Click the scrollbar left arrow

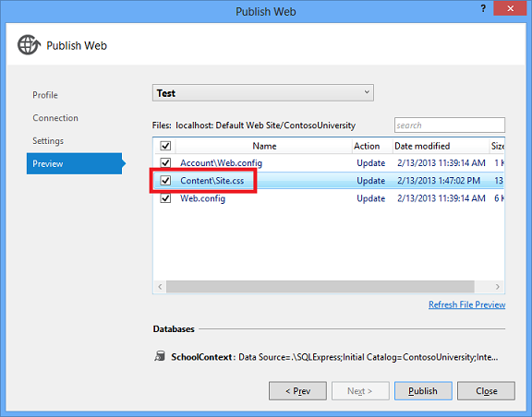tap(160, 287)
